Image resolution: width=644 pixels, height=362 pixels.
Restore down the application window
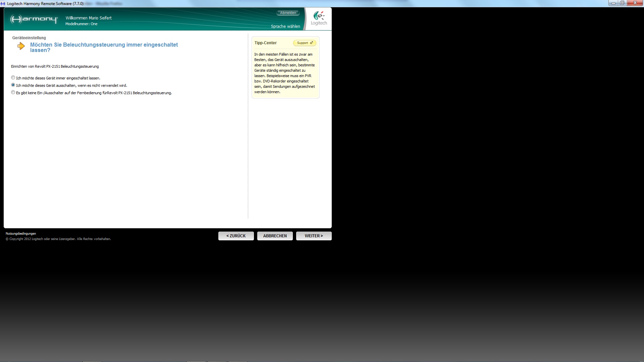(x=622, y=3)
